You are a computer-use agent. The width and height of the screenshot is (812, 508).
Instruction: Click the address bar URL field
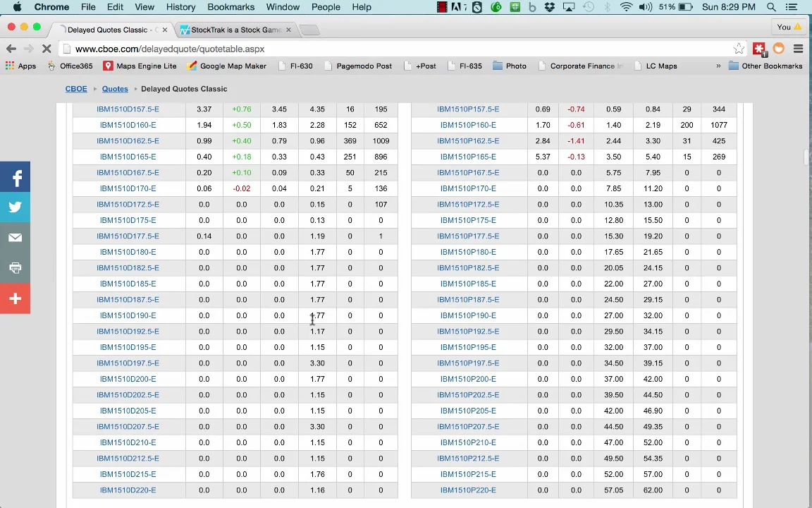pyautogui.click(x=399, y=49)
